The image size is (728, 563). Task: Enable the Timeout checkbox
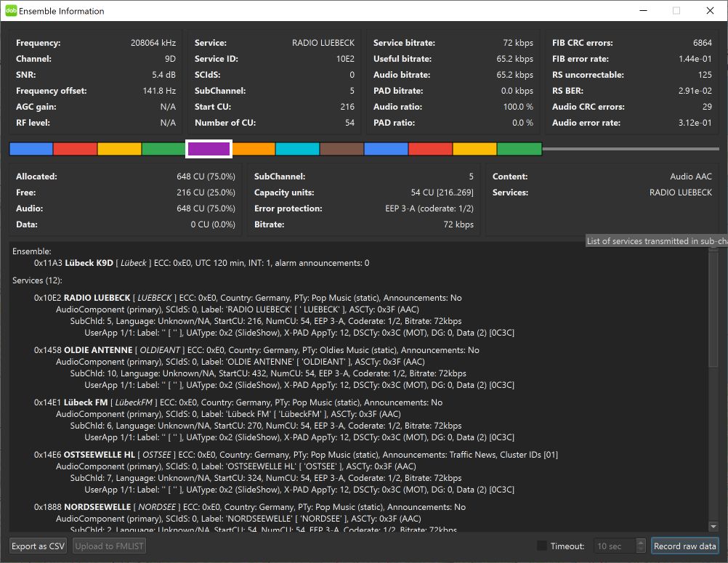tap(542, 546)
